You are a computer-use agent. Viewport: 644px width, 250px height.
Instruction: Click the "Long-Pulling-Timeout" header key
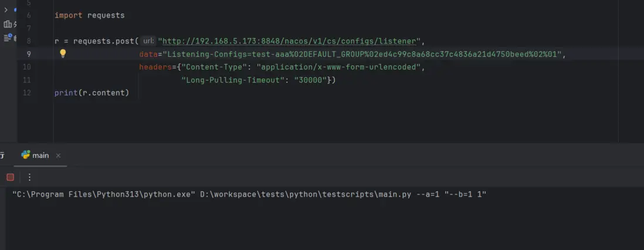pyautogui.click(x=233, y=80)
